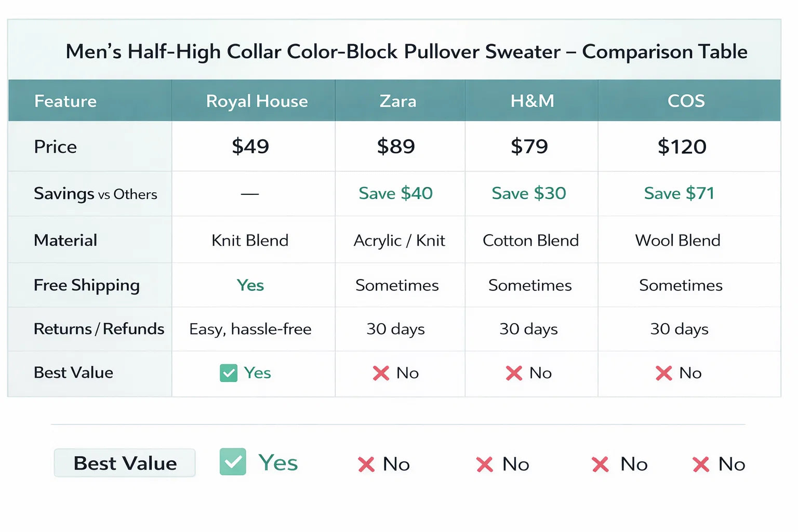This screenshot has height=532, width=798.
Task: Click the second red X from left in bottom row
Action: click(485, 464)
